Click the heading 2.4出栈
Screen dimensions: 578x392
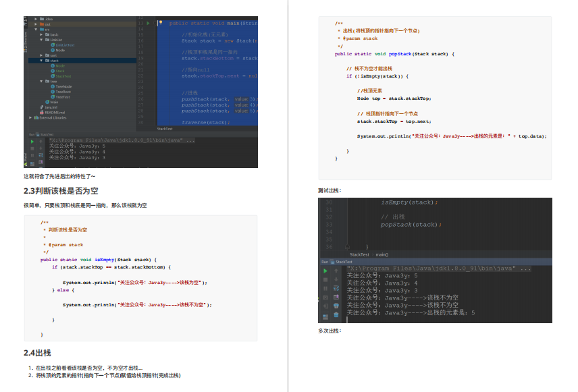(37, 353)
